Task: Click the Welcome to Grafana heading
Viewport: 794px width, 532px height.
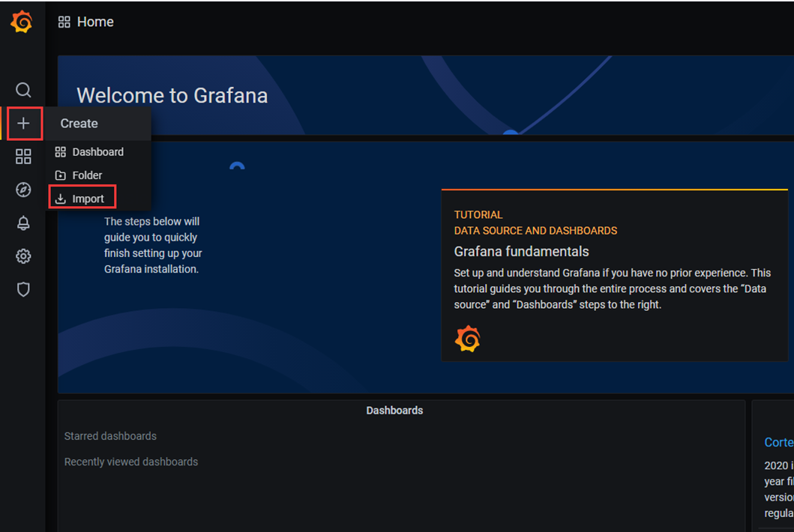Action: [x=172, y=96]
